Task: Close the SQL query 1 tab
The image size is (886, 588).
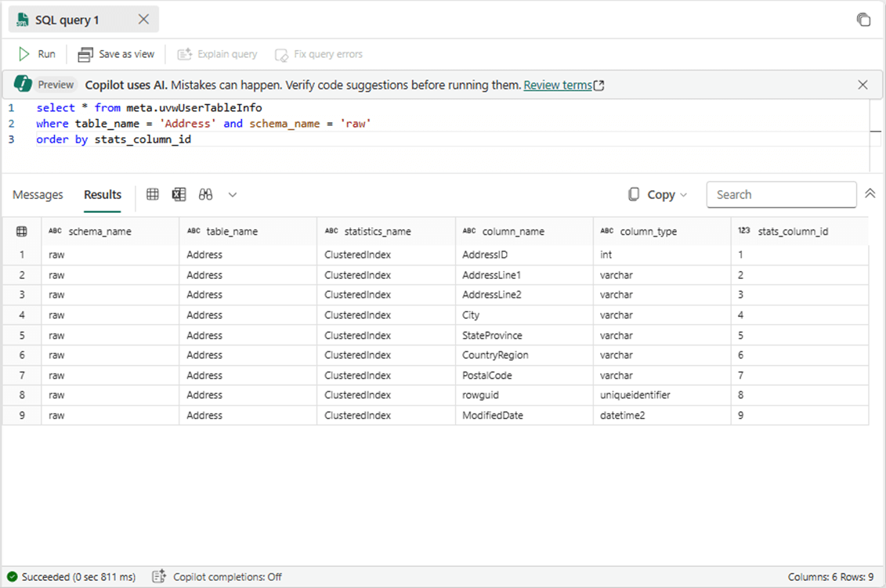Action: click(143, 20)
